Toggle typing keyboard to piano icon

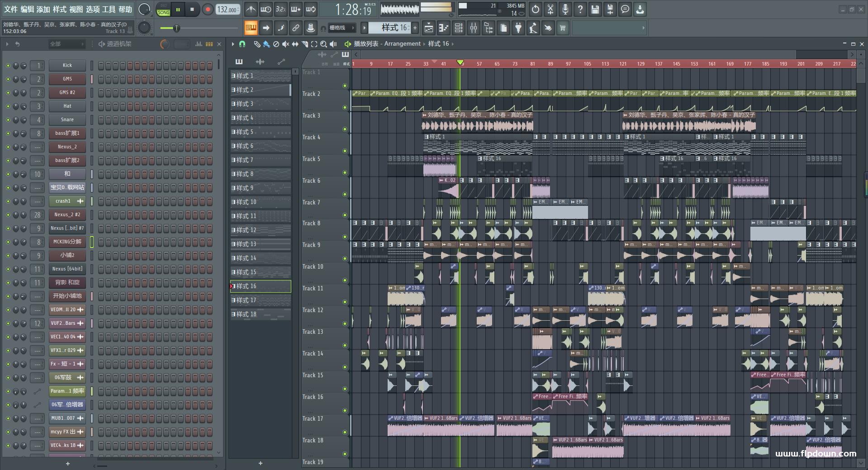251,28
